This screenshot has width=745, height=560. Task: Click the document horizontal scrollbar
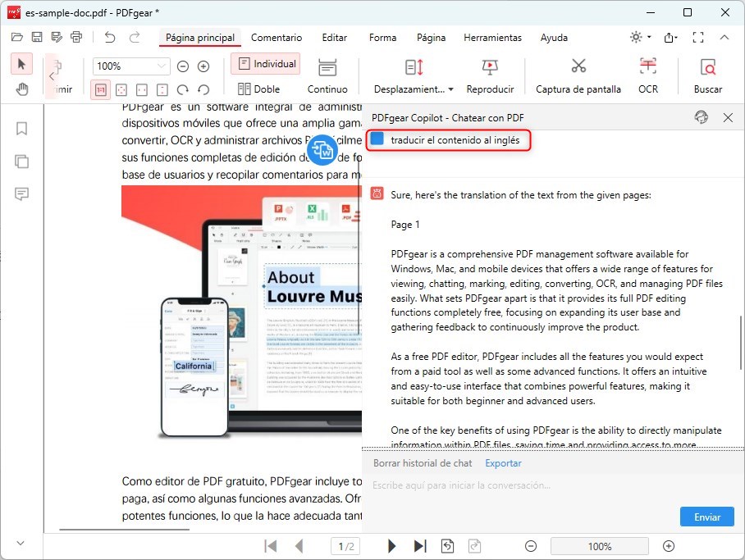[x=125, y=529]
